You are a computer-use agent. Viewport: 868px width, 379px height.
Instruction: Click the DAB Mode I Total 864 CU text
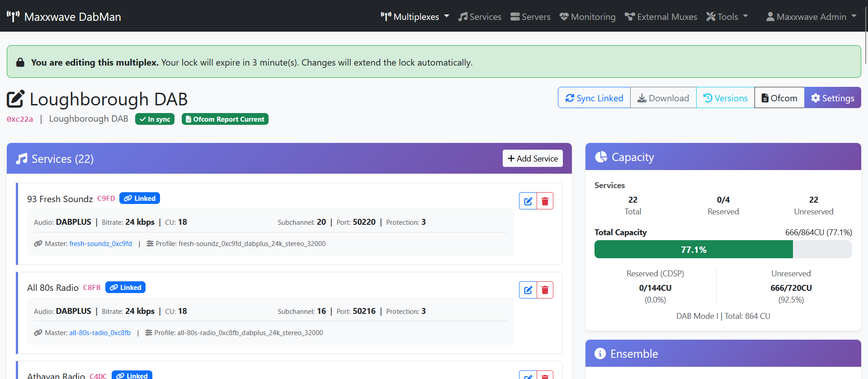point(723,316)
